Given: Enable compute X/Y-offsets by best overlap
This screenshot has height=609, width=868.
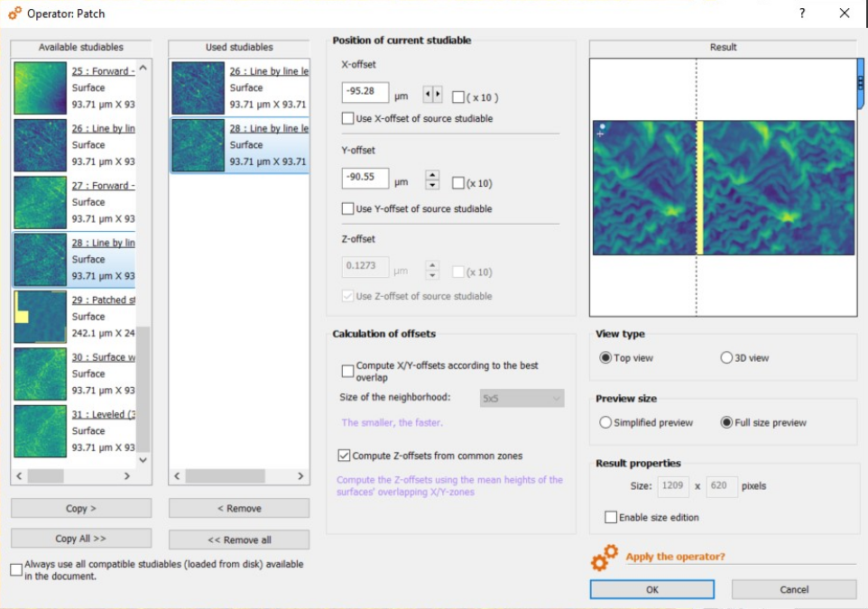Looking at the screenshot, I should pyautogui.click(x=347, y=371).
